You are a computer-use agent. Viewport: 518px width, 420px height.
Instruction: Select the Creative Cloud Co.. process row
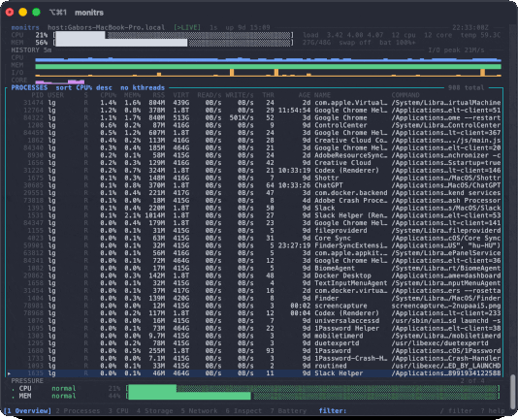coord(254,141)
